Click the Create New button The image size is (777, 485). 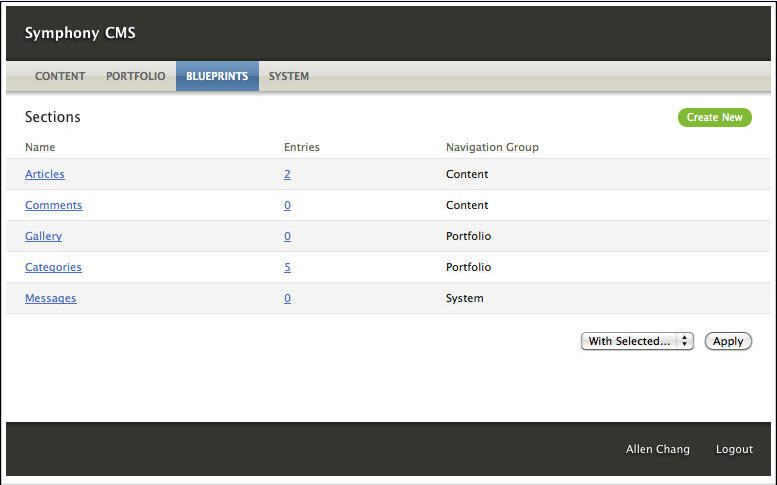714,117
